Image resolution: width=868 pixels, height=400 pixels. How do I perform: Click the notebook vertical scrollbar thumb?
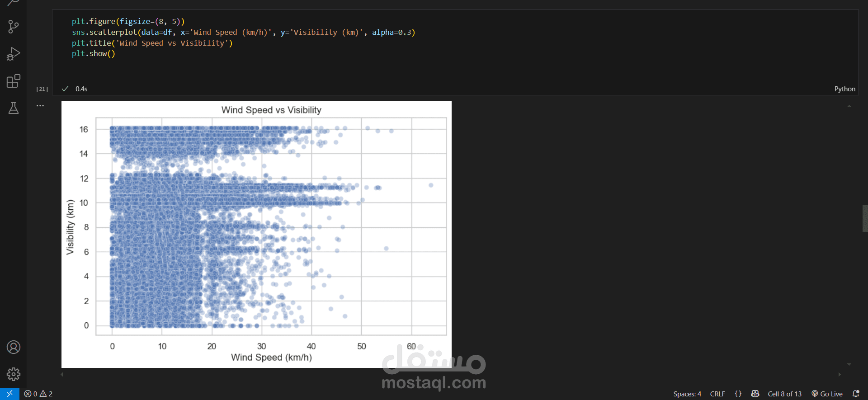coord(865,218)
